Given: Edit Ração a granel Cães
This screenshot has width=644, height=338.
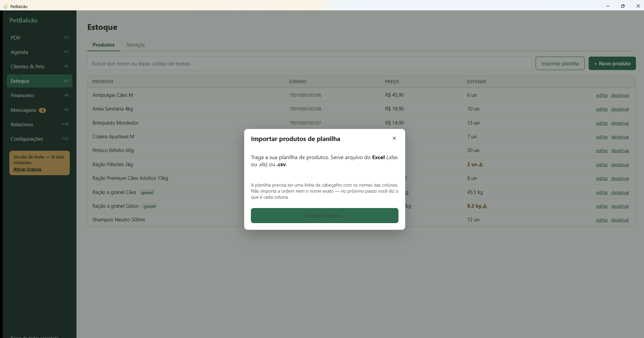Looking at the screenshot, I should [x=602, y=193].
